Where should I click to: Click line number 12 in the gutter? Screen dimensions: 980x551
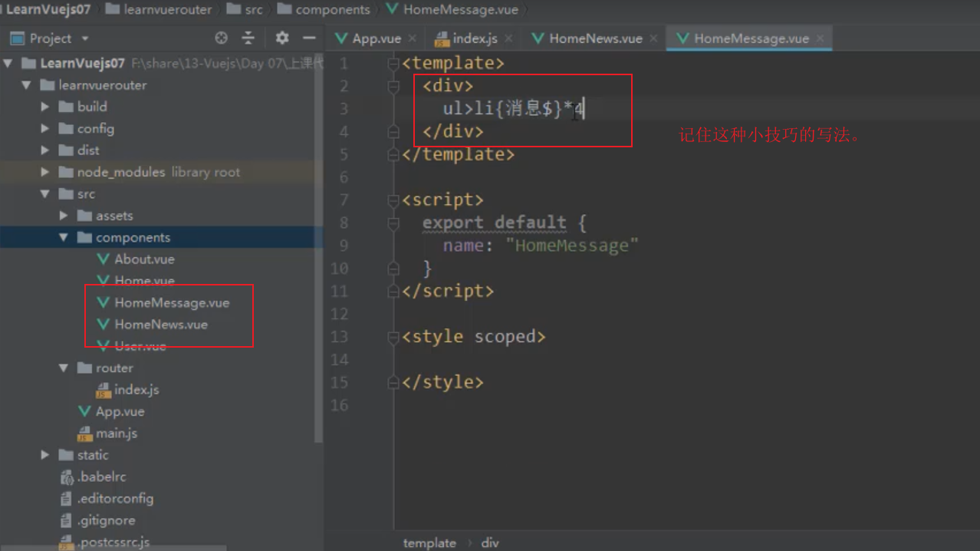pos(340,314)
